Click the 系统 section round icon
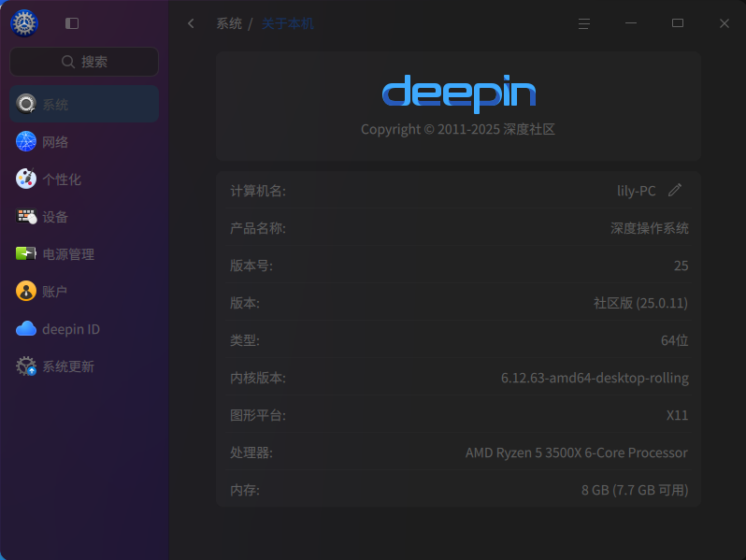The height and width of the screenshot is (560, 746). click(x=26, y=104)
